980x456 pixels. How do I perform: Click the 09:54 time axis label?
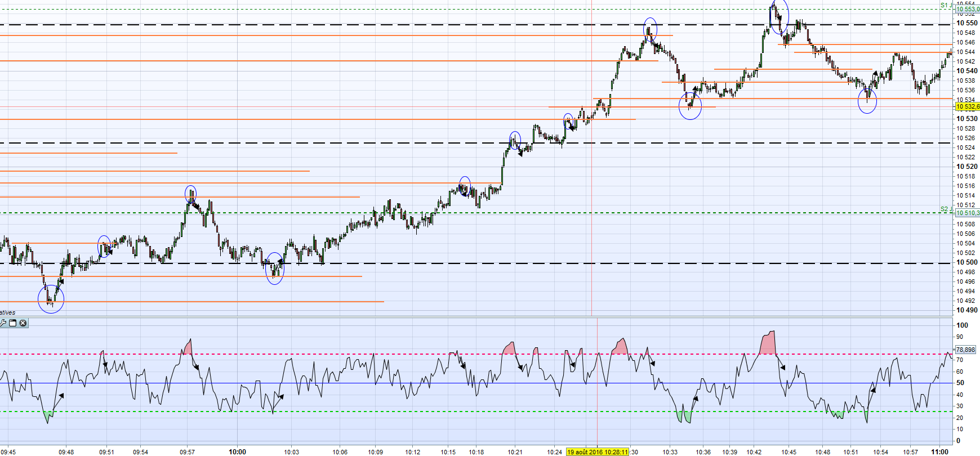pyautogui.click(x=141, y=452)
